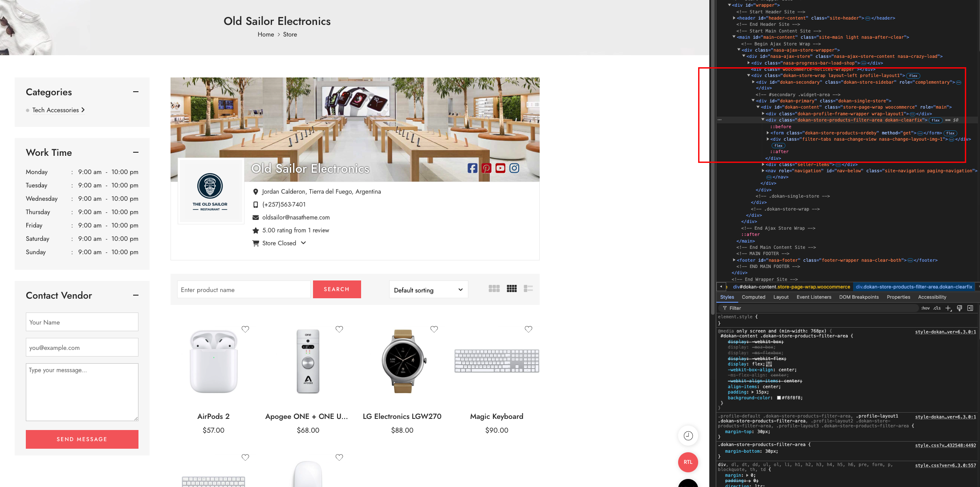Screen dimensions: 980x487
Task: Click the red SEARCH button
Action: point(337,289)
